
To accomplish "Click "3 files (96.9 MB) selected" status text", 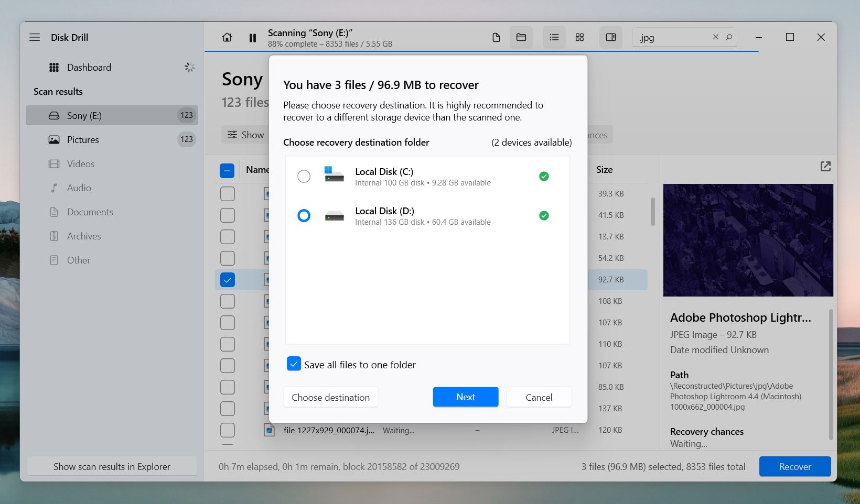I will point(663,466).
